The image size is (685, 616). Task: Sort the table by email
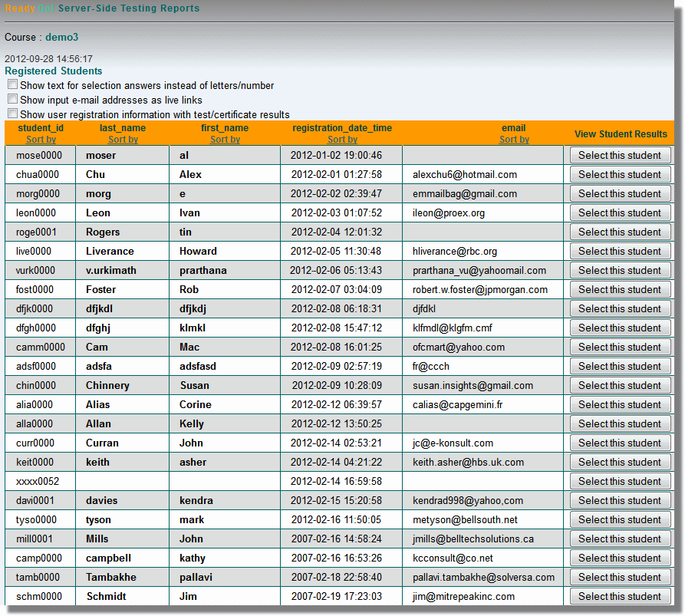tap(514, 140)
